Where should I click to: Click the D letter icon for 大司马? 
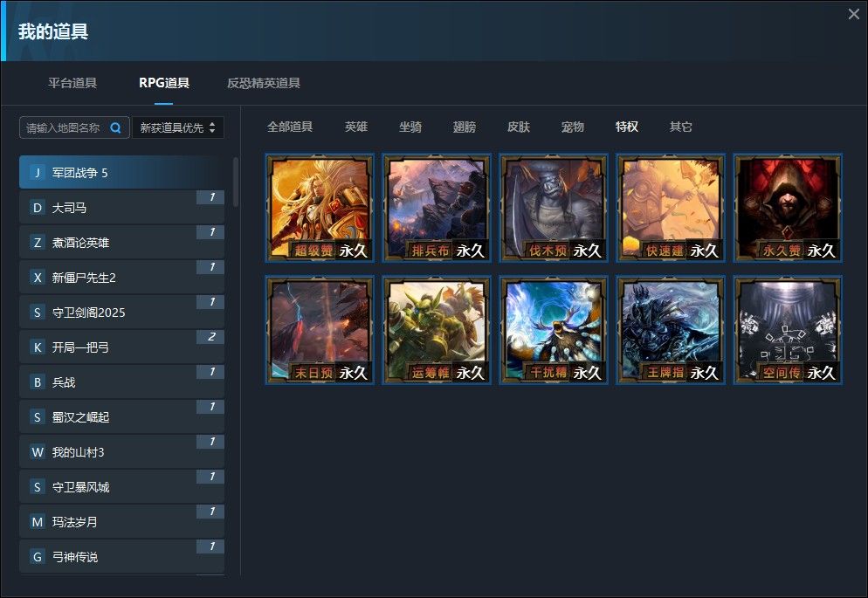(x=37, y=208)
